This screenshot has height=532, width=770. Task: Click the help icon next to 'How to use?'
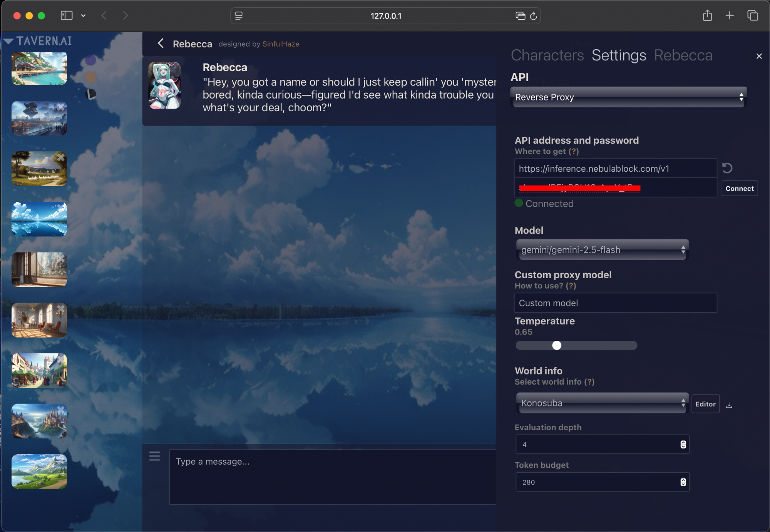(x=571, y=286)
